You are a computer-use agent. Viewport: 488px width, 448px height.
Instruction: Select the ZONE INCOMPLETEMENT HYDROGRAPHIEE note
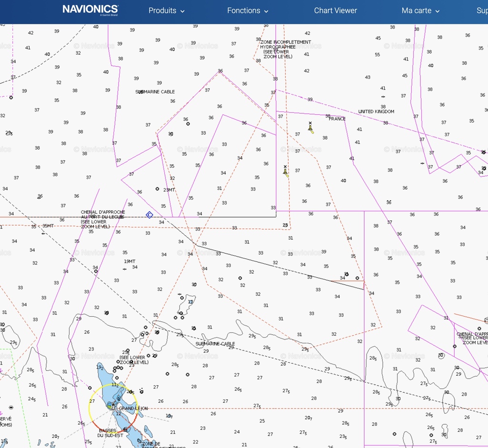tap(285, 50)
